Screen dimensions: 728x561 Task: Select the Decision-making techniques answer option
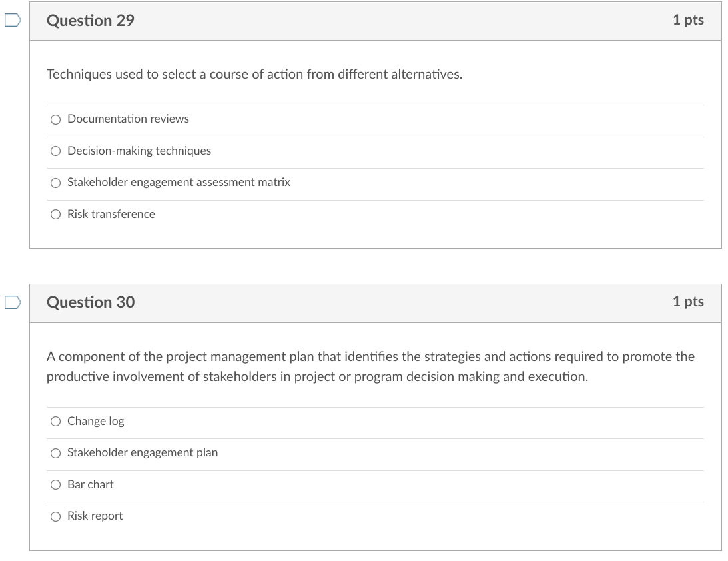55,151
